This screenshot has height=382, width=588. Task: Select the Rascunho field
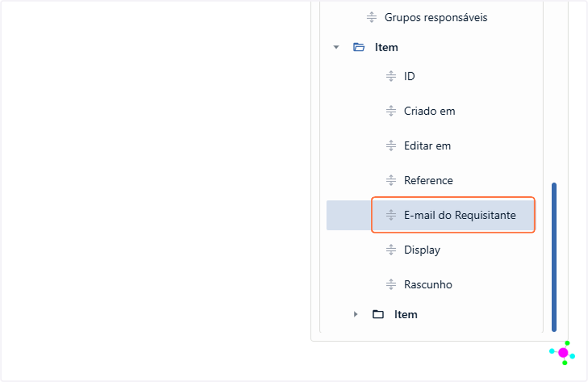point(428,284)
